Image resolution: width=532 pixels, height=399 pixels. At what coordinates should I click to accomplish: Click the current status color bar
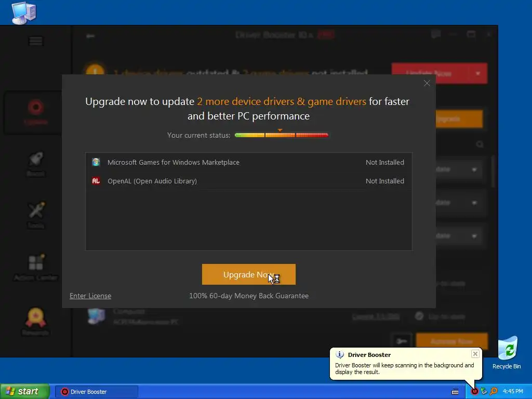pos(282,135)
